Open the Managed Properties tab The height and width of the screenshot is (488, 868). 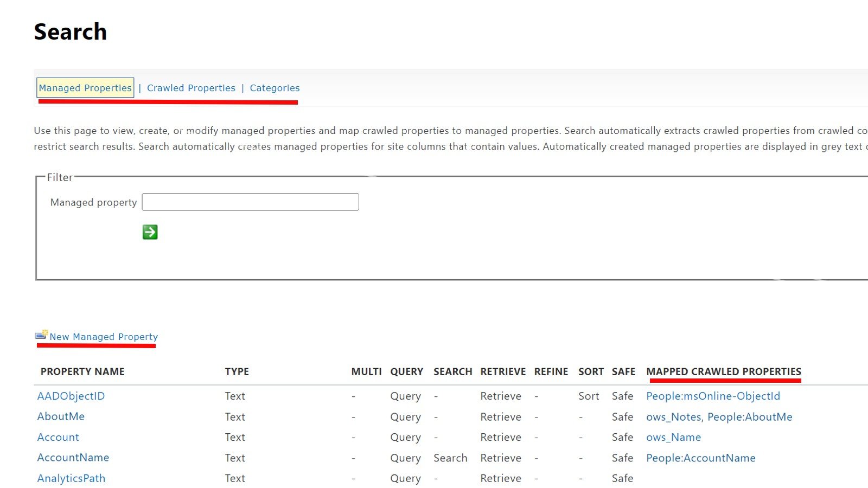click(x=85, y=88)
